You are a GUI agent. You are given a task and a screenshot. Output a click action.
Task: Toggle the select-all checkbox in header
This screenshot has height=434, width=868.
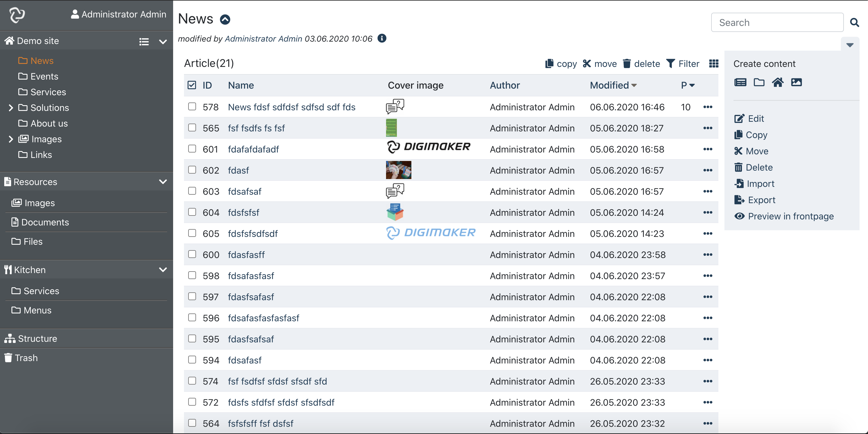[192, 85]
